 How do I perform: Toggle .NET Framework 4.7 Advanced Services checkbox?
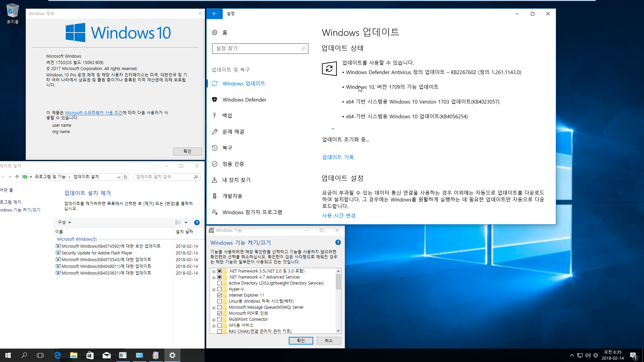[219, 277]
